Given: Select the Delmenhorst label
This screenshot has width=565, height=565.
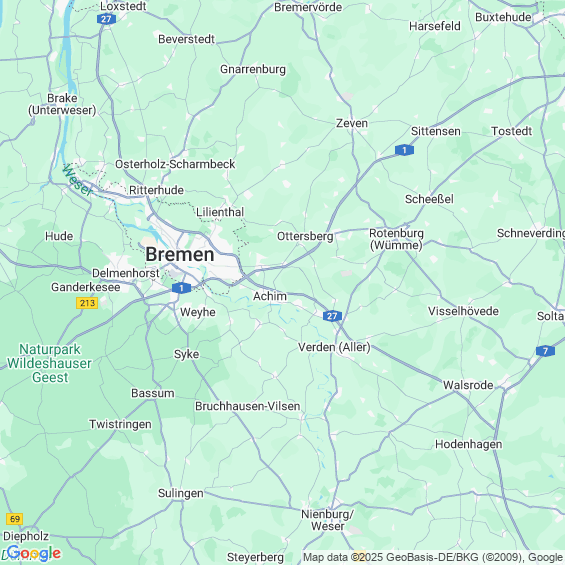Looking at the screenshot, I should click(x=126, y=273).
